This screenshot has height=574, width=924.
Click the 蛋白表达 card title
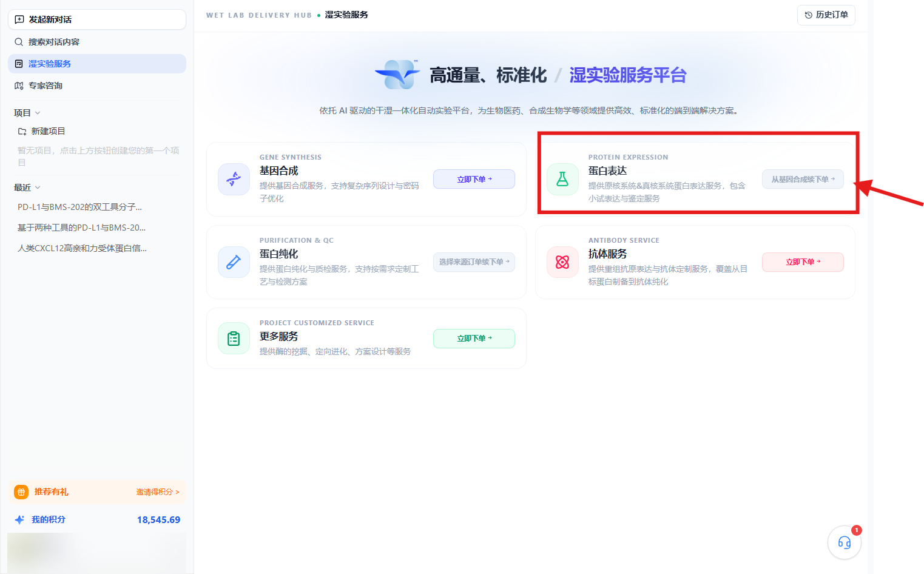pyautogui.click(x=607, y=171)
